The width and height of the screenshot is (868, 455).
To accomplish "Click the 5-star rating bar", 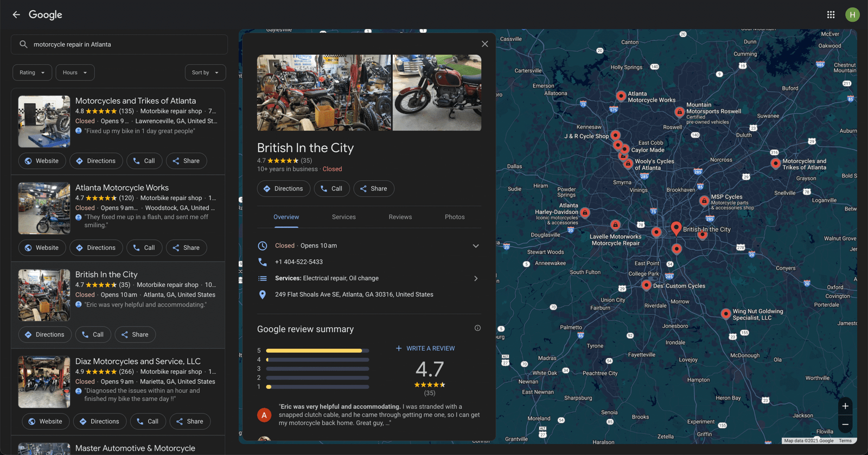I will point(317,351).
